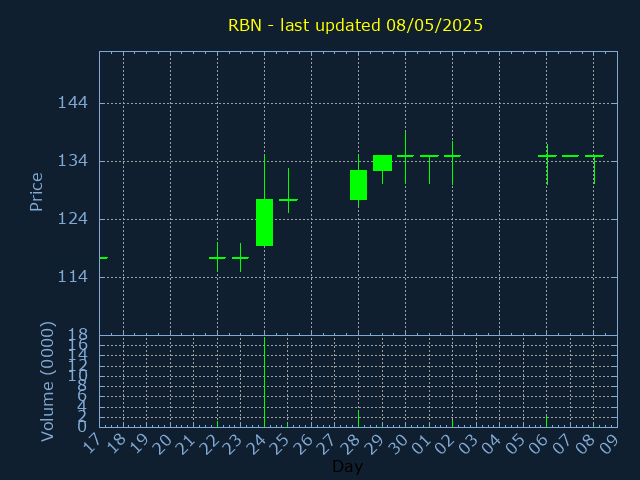Select the partial candle dash at day 17

[x=104, y=258]
